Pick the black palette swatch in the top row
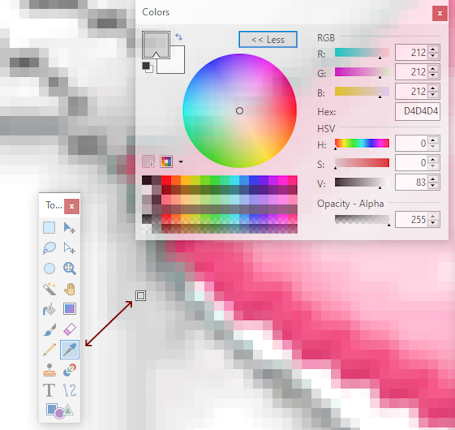The width and height of the screenshot is (455, 430). pyautogui.click(x=147, y=180)
